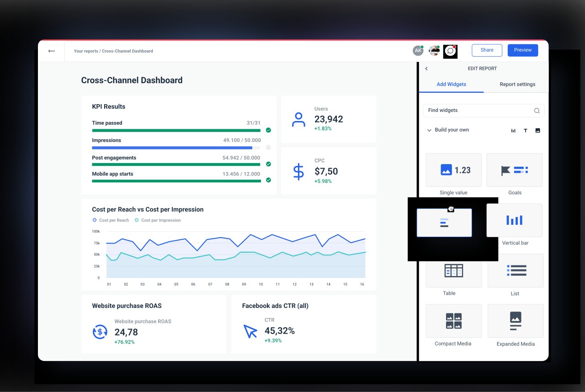This screenshot has height=392, width=585.
Task: Open the Add Widgets tab
Action: pyautogui.click(x=451, y=84)
